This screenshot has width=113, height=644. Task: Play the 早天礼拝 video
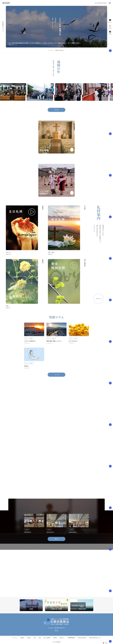pyautogui.click(x=74, y=219)
